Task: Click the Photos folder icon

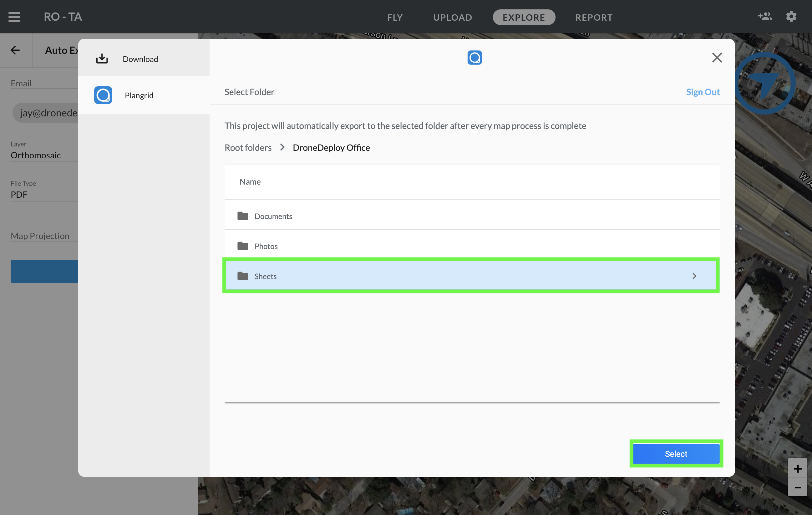Action: click(242, 246)
